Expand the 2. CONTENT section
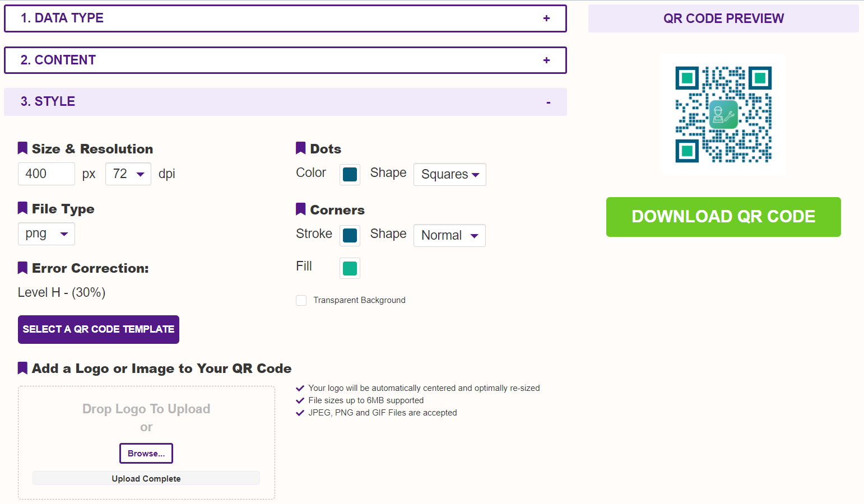This screenshot has height=504, width=864. point(285,60)
